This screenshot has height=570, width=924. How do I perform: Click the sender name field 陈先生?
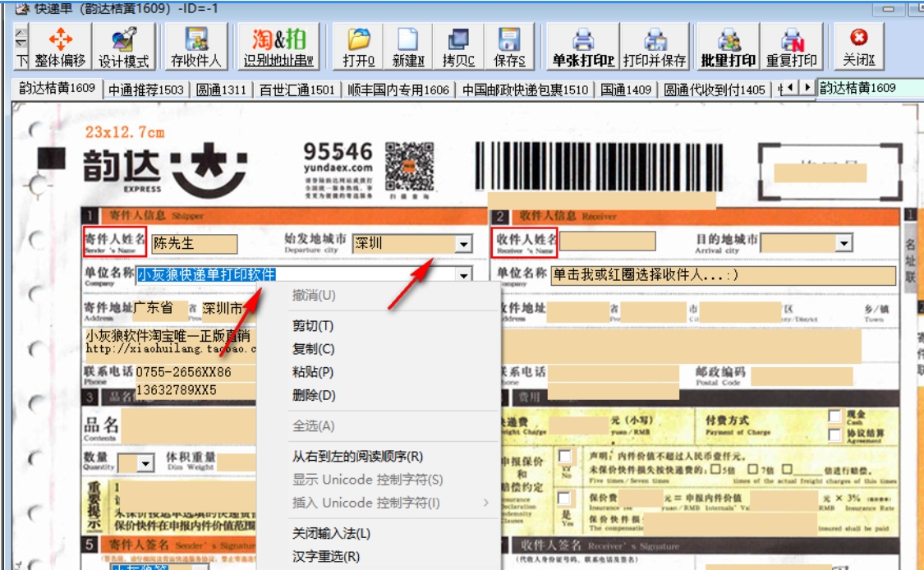click(195, 243)
